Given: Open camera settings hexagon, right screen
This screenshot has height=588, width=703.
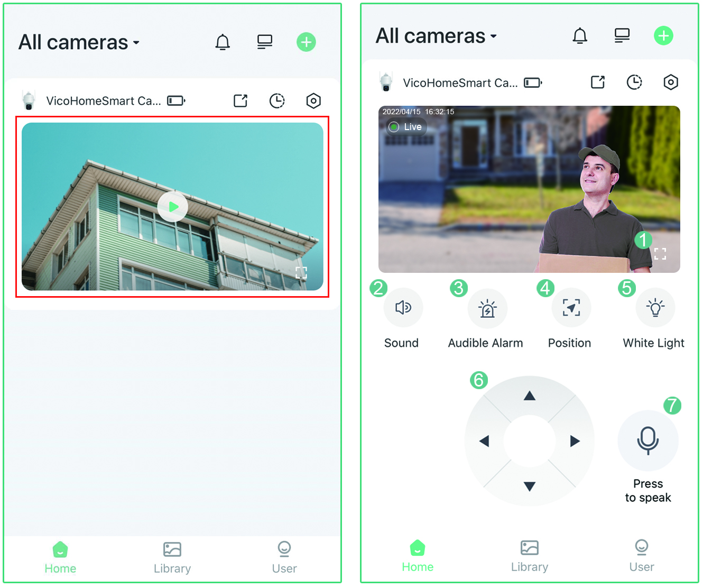Looking at the screenshot, I should 671,82.
